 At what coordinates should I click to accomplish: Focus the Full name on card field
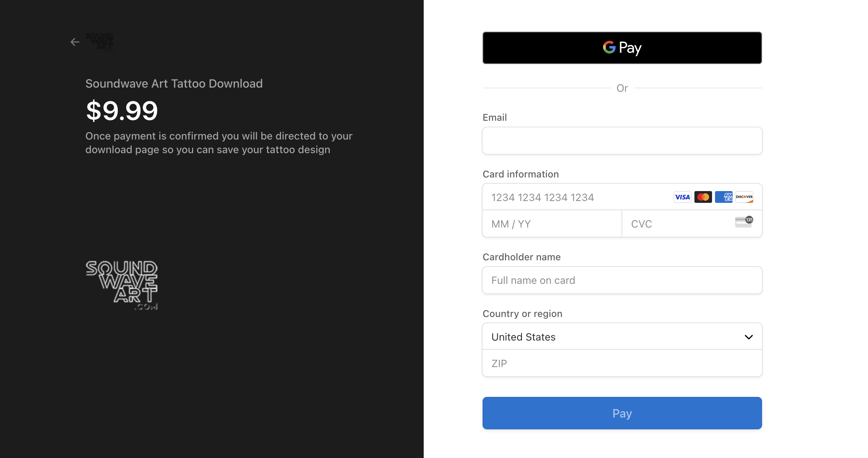622,280
